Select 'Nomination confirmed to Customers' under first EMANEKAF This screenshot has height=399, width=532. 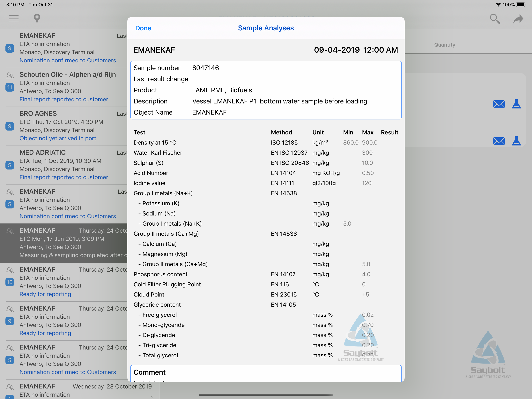68,60
